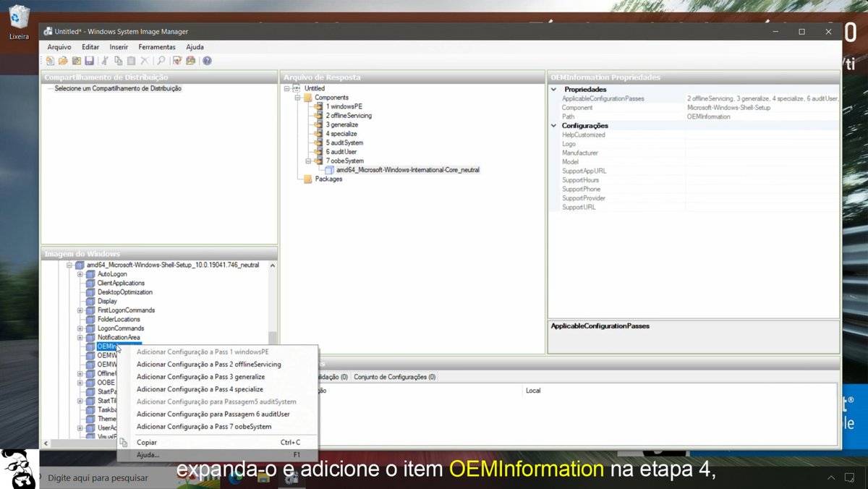This screenshot has height=489, width=868.
Task: Select 3 generalize in answer file tree
Action: pos(341,124)
